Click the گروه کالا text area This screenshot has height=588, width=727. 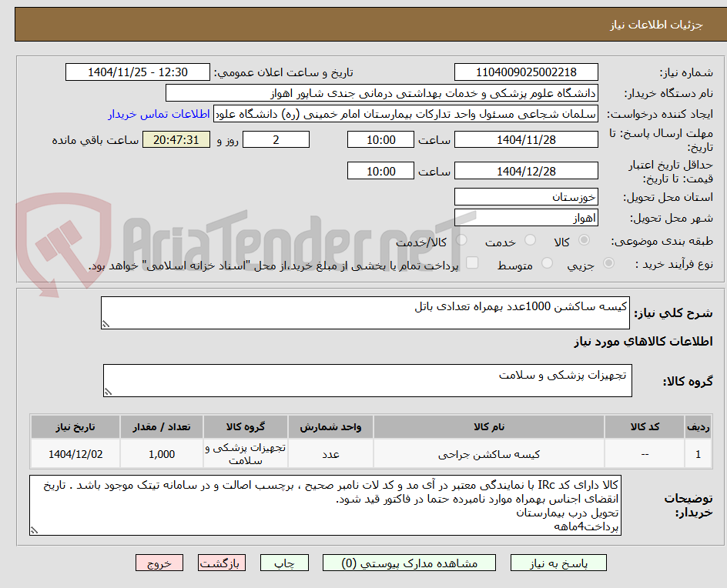(367, 380)
